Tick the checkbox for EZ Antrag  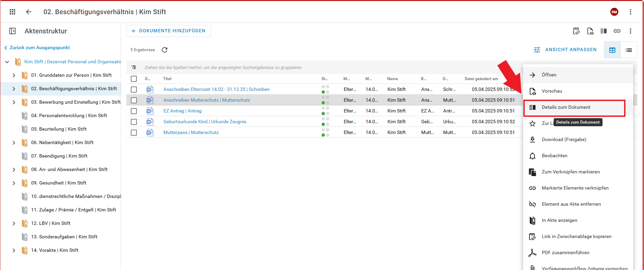[134, 111]
